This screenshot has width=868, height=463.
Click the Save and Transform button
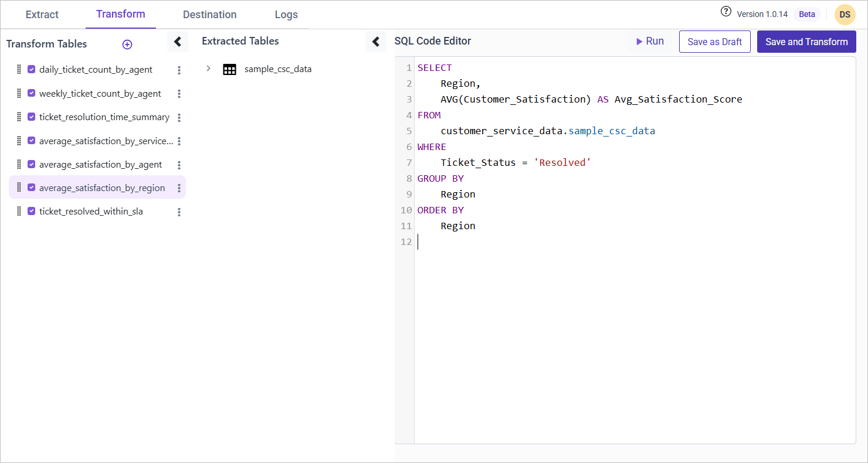(806, 42)
